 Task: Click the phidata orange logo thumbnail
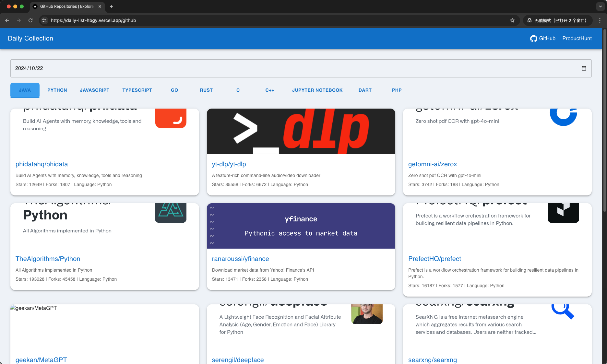coord(171,118)
